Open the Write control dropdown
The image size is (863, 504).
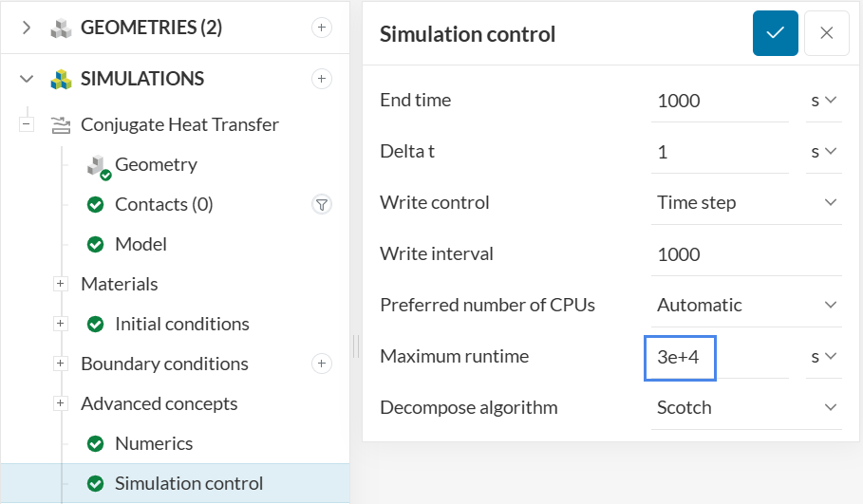746,202
